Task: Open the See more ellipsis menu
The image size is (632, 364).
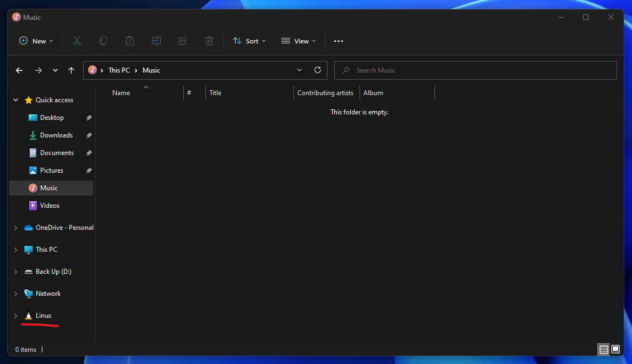Action: coord(339,41)
